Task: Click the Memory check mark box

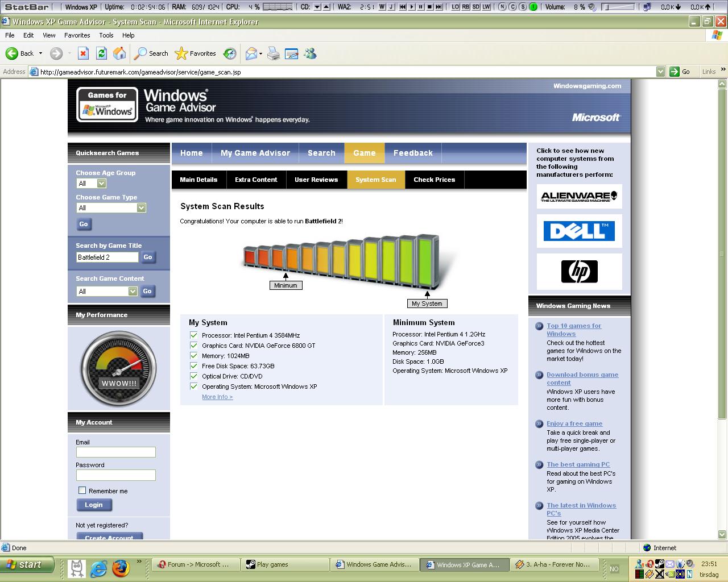Action: pyautogui.click(x=193, y=356)
